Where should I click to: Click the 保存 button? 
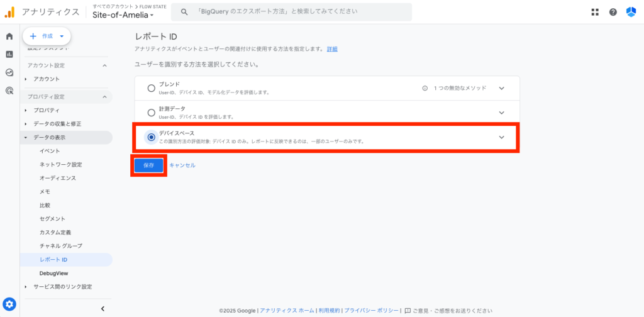pos(148,165)
